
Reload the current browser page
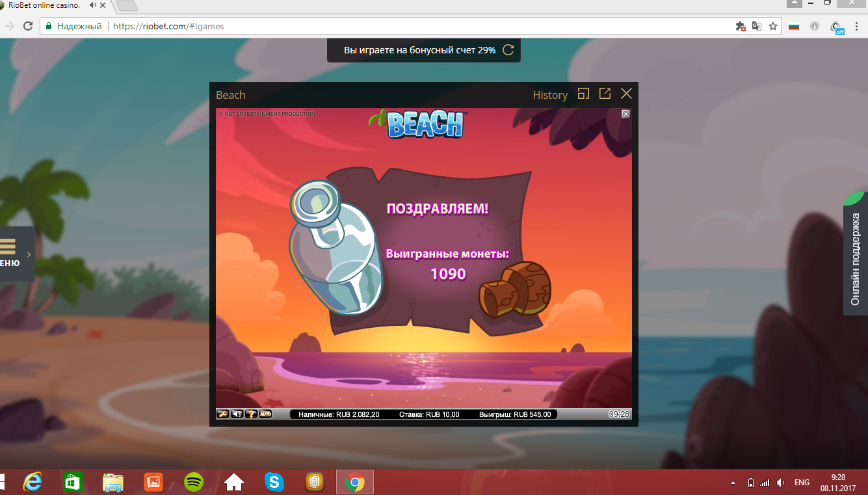28,26
